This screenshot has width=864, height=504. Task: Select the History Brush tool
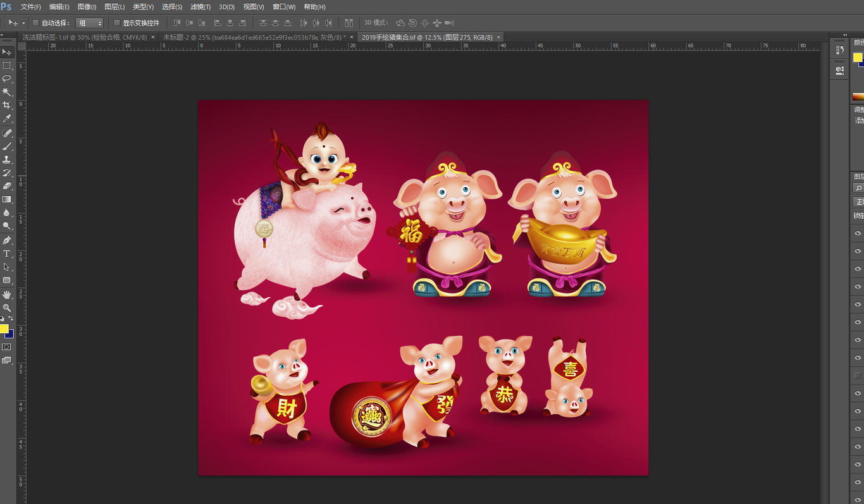pos(7,173)
